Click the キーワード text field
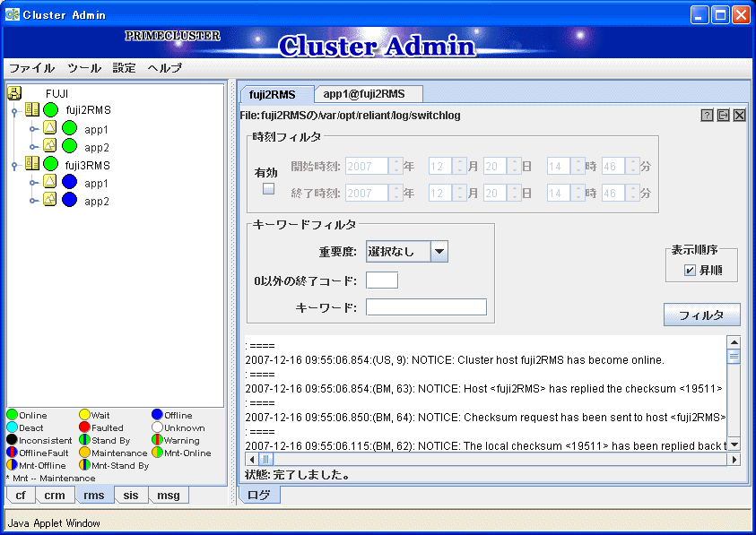 point(426,307)
